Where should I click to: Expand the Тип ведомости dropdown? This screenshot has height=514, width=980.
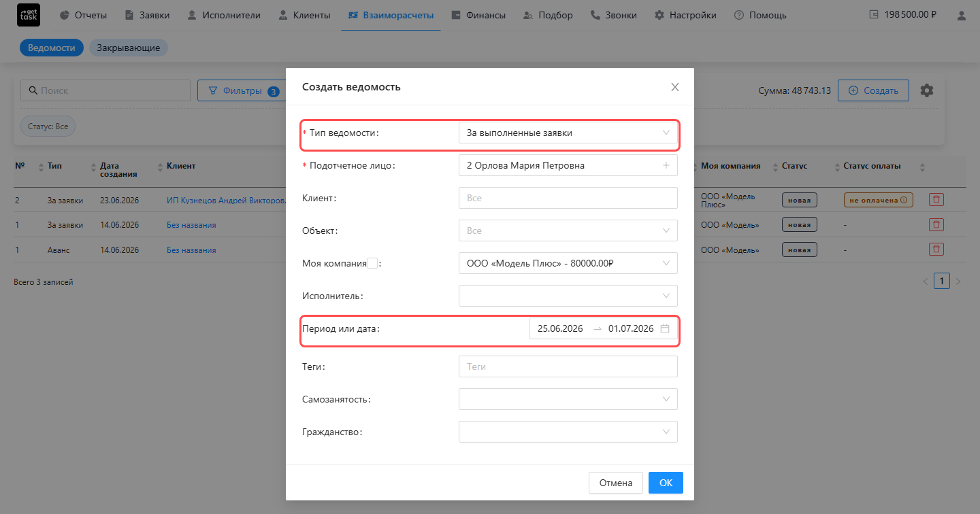(x=568, y=133)
